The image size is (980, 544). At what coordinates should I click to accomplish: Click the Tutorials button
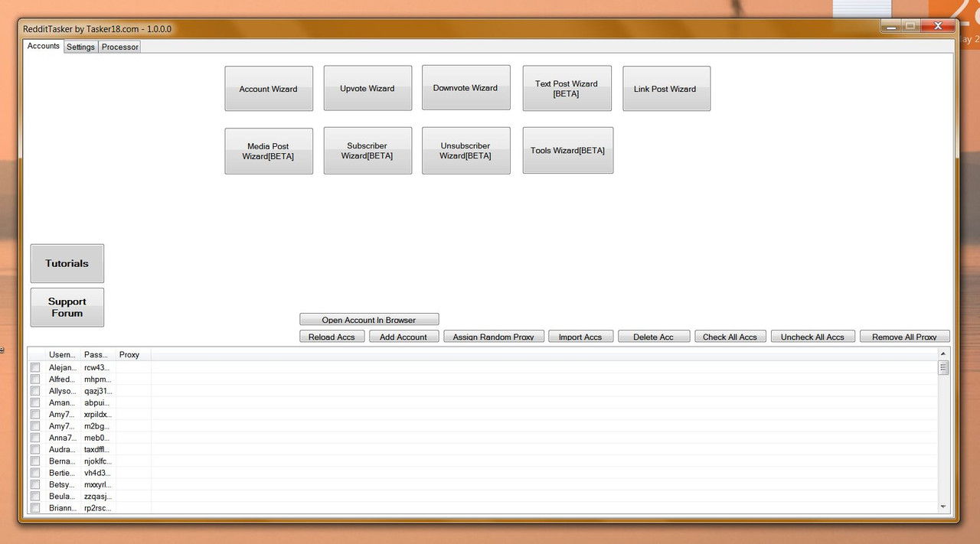pyautogui.click(x=67, y=263)
